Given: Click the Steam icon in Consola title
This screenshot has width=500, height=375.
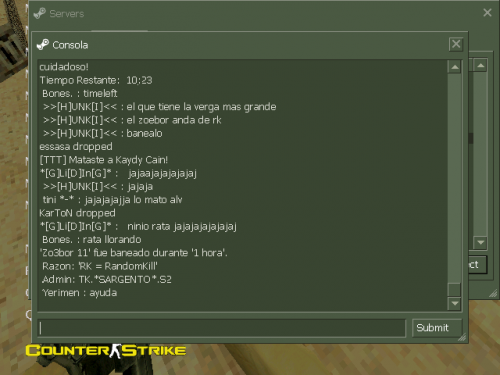Looking at the screenshot, I should (x=43, y=45).
